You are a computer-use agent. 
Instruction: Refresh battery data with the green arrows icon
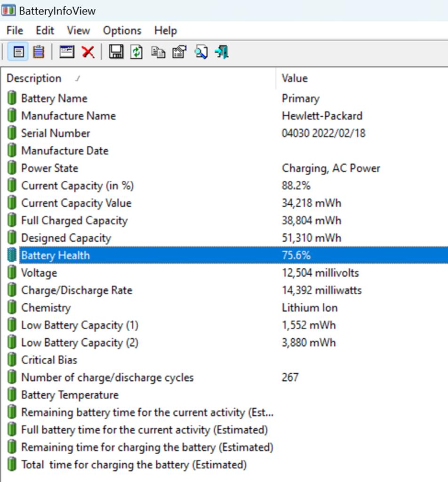136,52
